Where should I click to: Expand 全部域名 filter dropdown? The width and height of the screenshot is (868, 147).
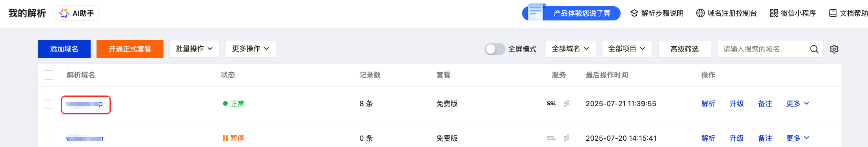tap(571, 49)
